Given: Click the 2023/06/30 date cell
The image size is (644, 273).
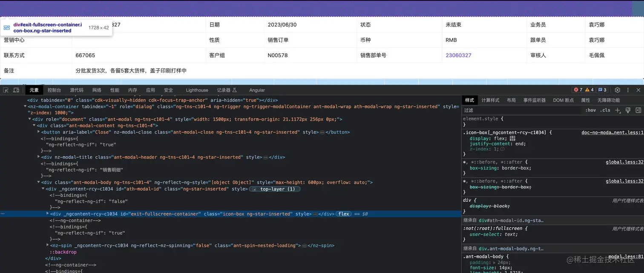Looking at the screenshot, I should [x=310, y=25].
